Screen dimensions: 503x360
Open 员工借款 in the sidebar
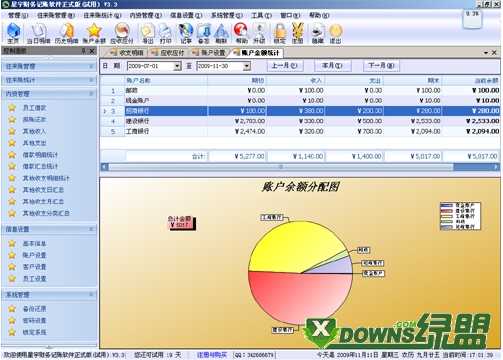coord(34,108)
